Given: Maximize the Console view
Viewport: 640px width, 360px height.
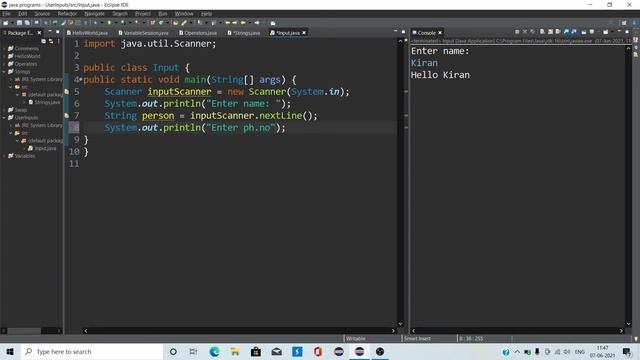Looking at the screenshot, I should (627, 32).
